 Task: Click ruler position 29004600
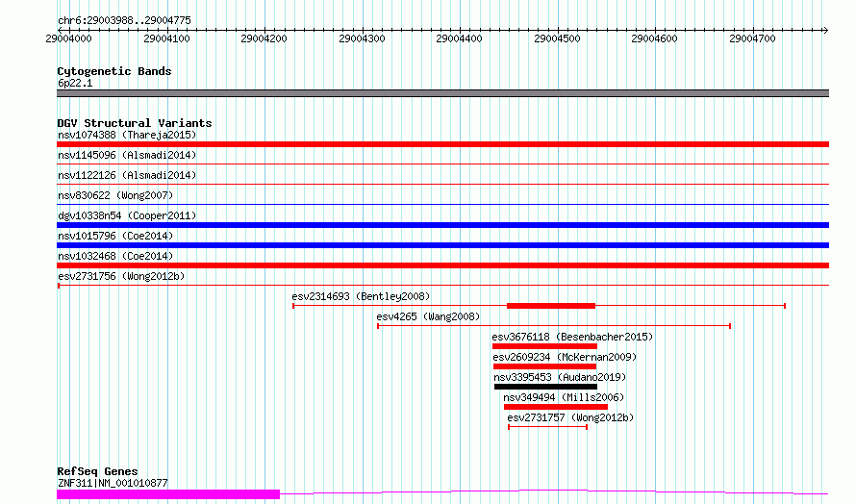(x=654, y=38)
